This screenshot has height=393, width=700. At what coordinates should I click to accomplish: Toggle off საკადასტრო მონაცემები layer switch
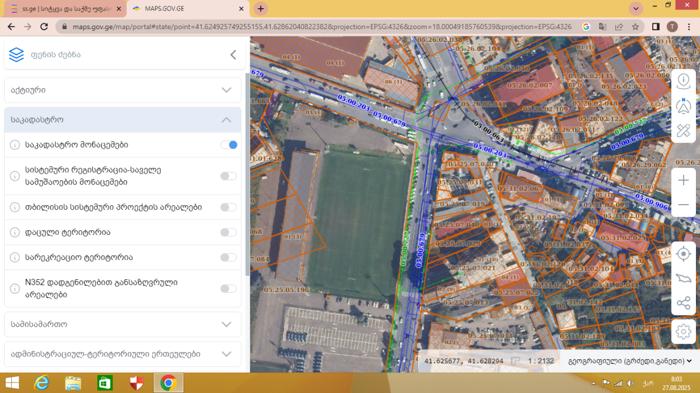[229, 145]
